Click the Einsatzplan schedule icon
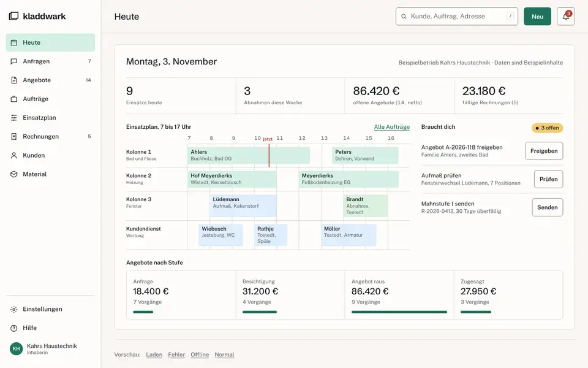This screenshot has height=368, width=588. [14, 118]
